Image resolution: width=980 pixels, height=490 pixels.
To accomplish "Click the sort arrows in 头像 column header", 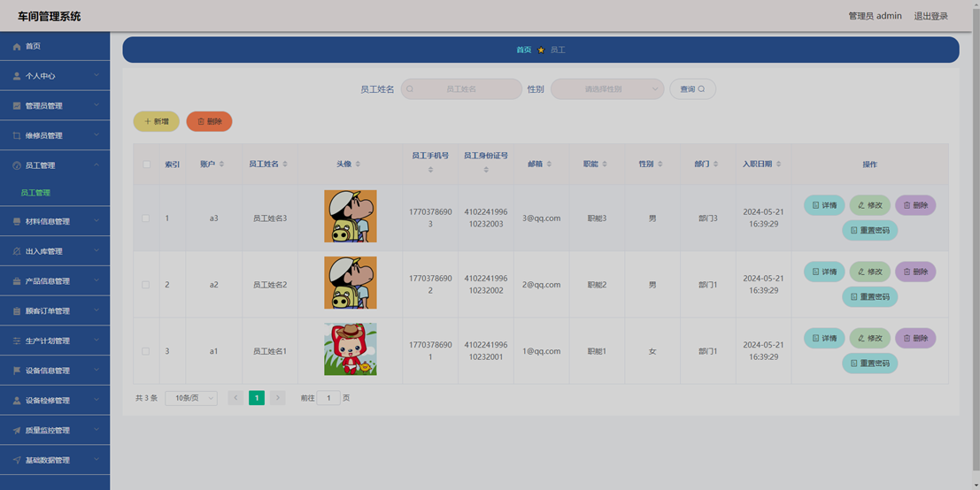I will (358, 165).
